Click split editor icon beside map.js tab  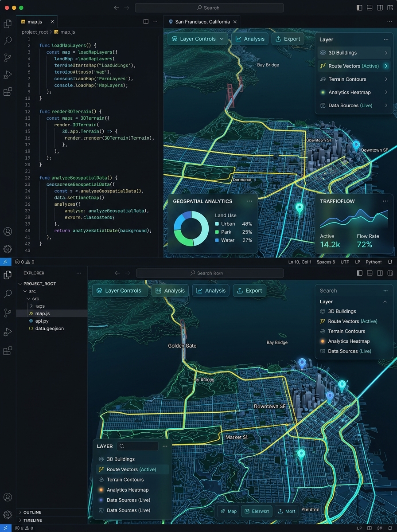click(146, 21)
